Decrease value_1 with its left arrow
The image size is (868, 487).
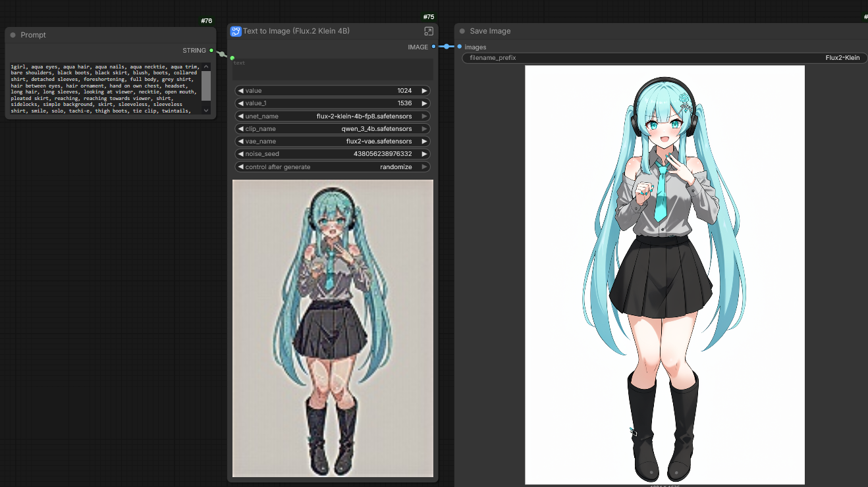point(240,103)
